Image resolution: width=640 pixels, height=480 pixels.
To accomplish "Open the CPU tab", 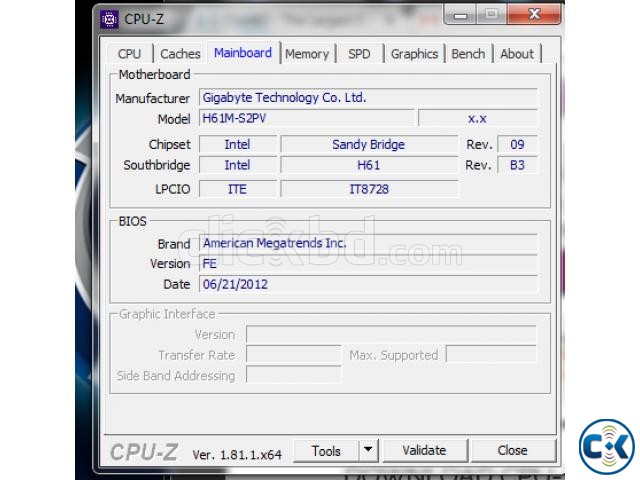I will pos(129,54).
